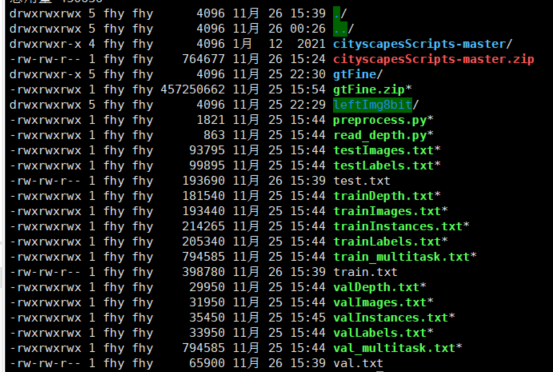Click the valInstances.txt file name
Image resolution: width=553 pixels, height=372 pixels.
pyautogui.click(x=390, y=317)
